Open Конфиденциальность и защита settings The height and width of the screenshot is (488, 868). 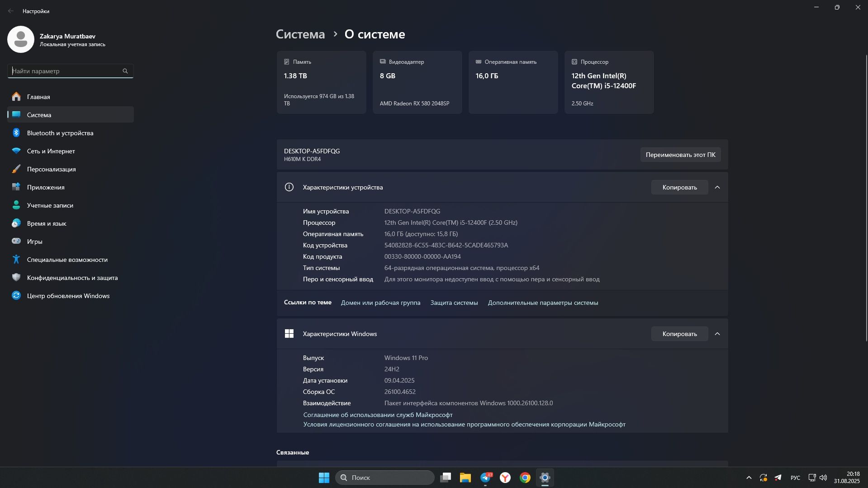coord(71,278)
